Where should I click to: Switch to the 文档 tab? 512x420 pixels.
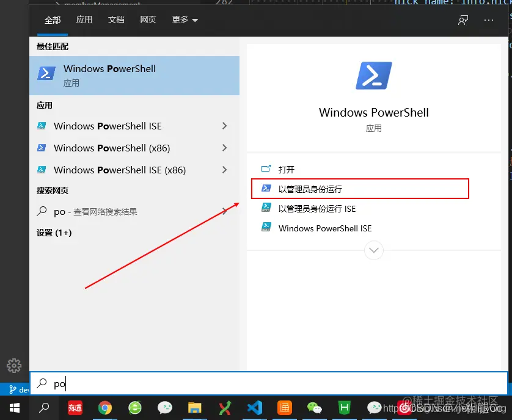116,20
